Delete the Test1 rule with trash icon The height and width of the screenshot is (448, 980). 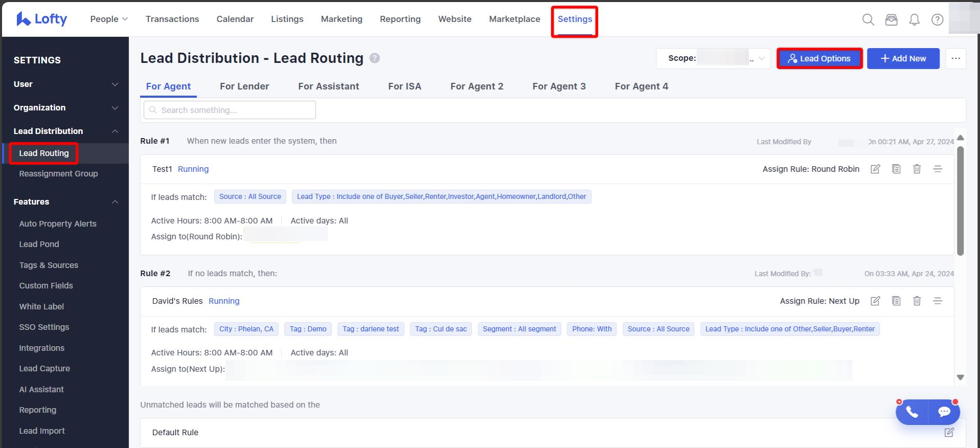tap(917, 169)
